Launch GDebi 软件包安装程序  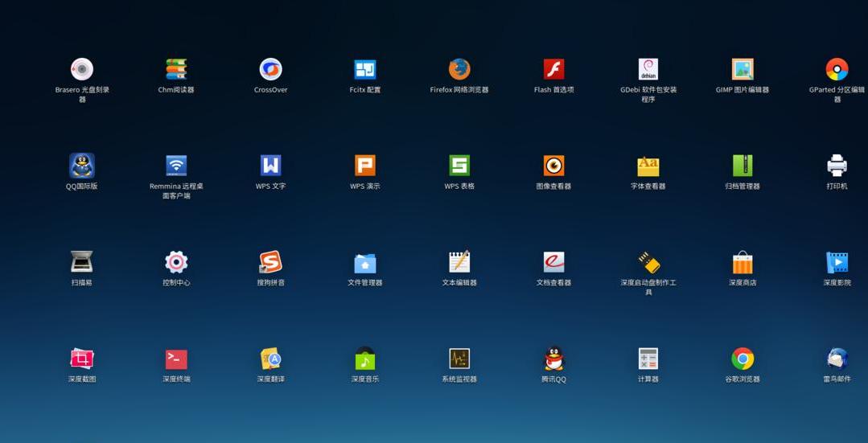coord(648,69)
